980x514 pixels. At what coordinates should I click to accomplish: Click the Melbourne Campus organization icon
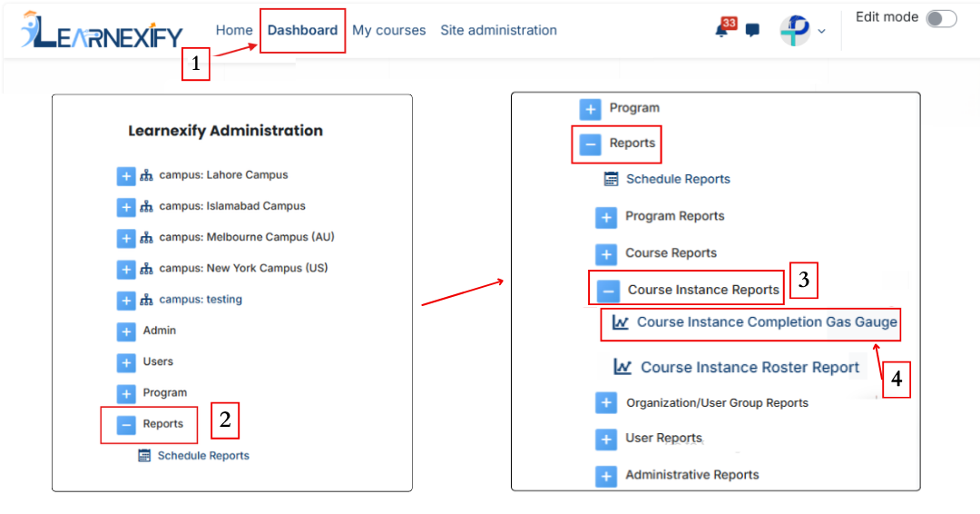tap(146, 238)
